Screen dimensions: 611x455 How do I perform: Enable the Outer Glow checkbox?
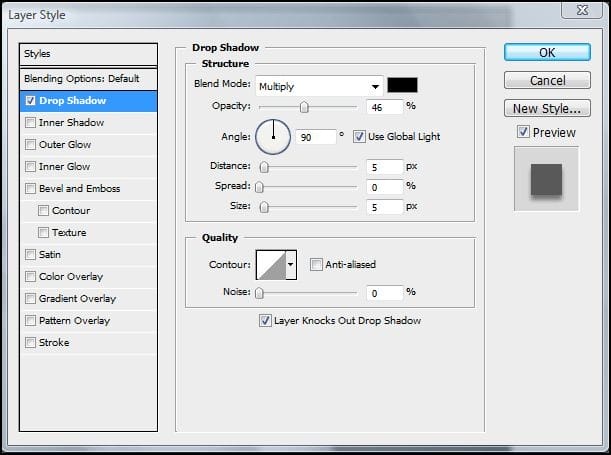(30, 145)
